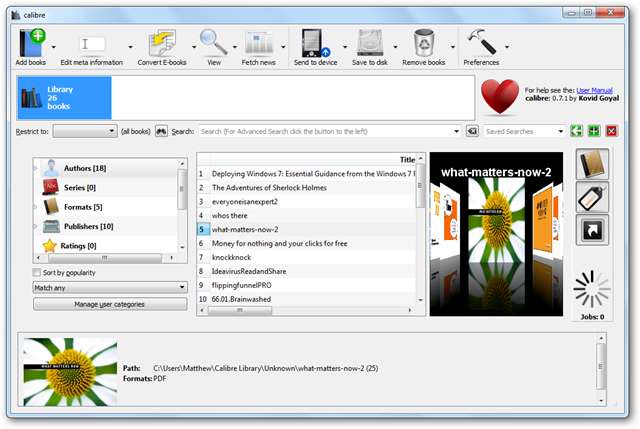Screen dimensions: 640x429
Task: Click Manage user categories button
Action: pyautogui.click(x=110, y=304)
